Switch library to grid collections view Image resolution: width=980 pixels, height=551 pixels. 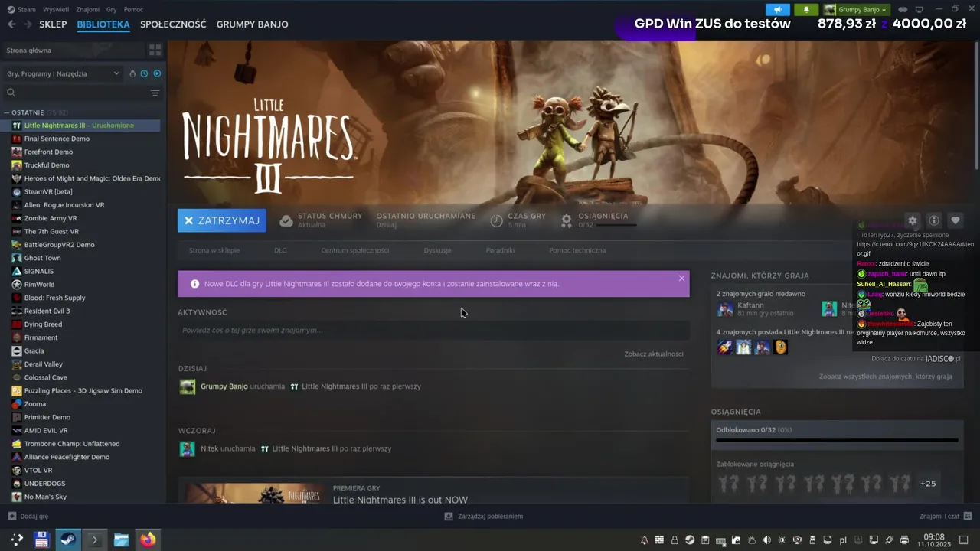[155, 51]
